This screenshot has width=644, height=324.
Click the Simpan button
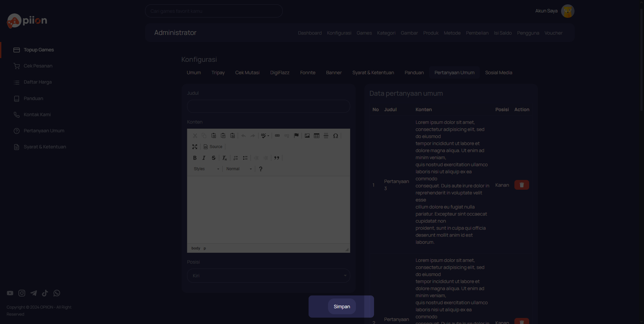click(342, 307)
